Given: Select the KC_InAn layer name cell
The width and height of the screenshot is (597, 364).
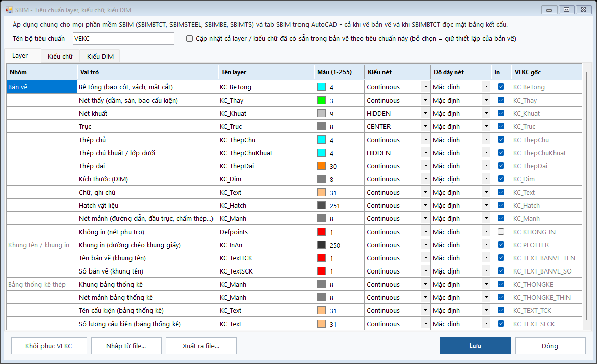Looking at the screenshot, I should [266, 245].
